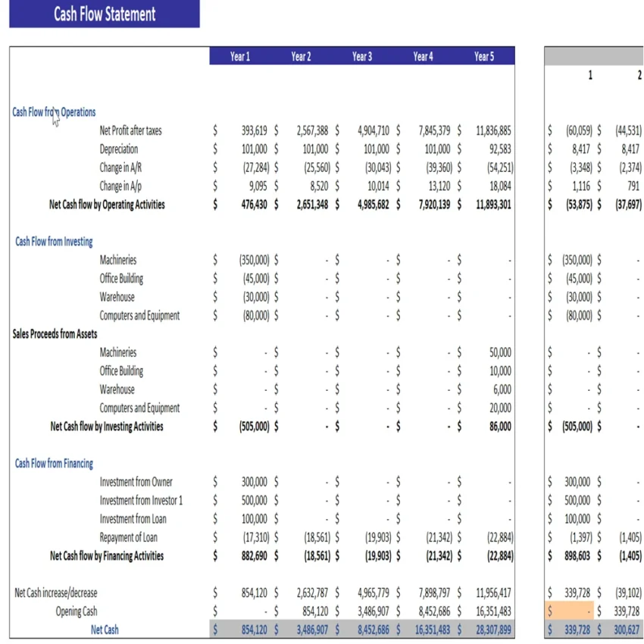The width and height of the screenshot is (644, 644).
Task: Click the Machineries row under Investing
Action: pos(119,260)
